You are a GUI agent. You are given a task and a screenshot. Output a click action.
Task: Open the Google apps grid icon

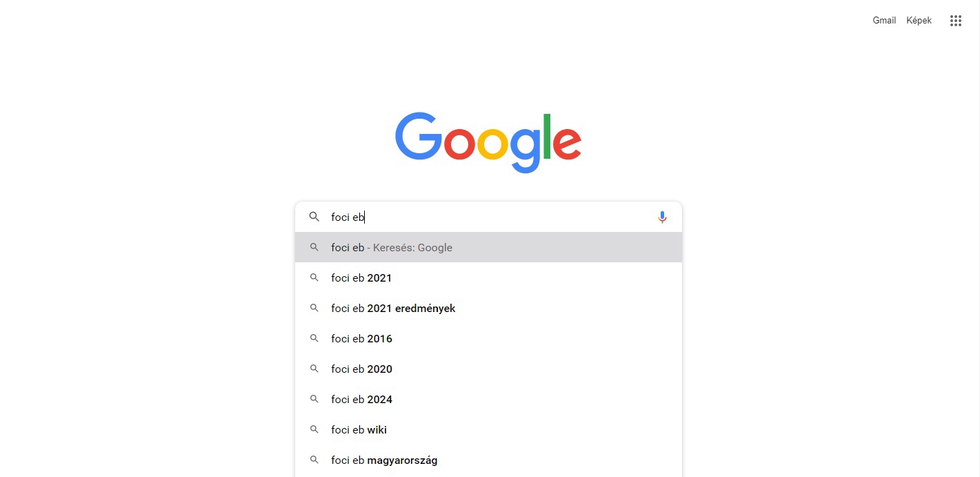(955, 21)
